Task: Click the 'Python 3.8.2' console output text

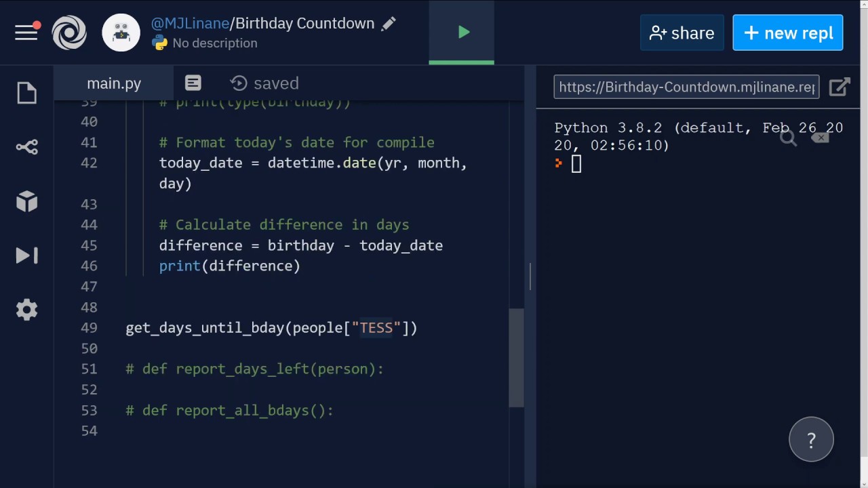Action: point(608,128)
